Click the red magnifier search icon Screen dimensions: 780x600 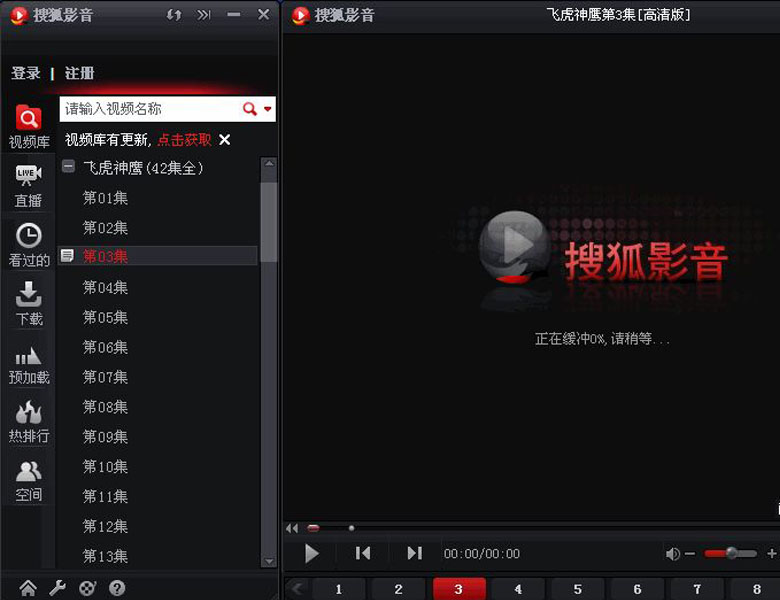pyautogui.click(x=249, y=108)
